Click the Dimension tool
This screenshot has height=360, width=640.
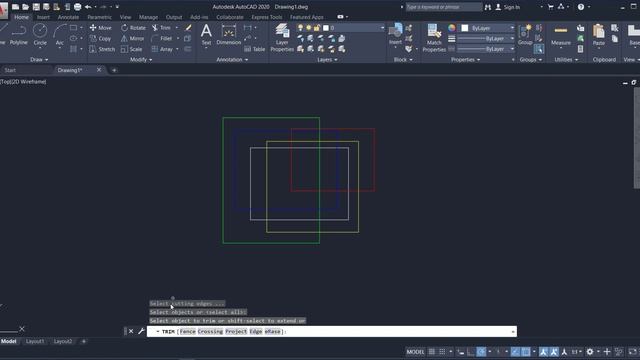click(229, 34)
